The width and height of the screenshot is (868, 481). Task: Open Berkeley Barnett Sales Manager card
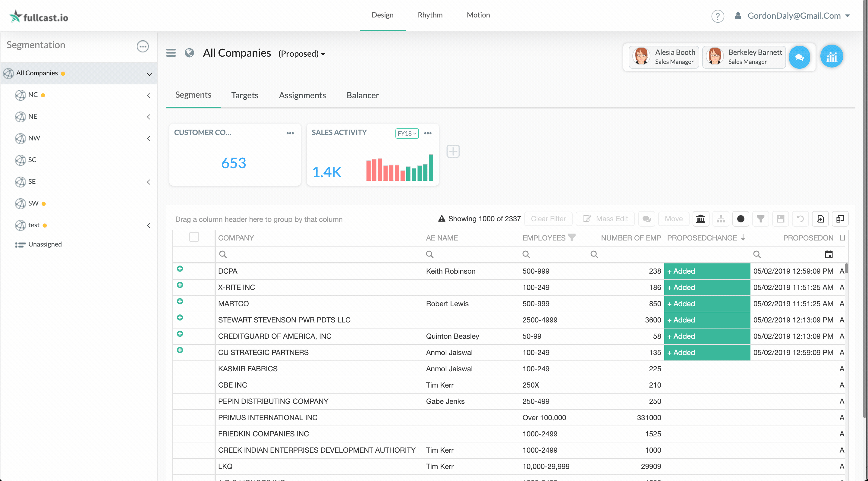pyautogui.click(x=744, y=57)
